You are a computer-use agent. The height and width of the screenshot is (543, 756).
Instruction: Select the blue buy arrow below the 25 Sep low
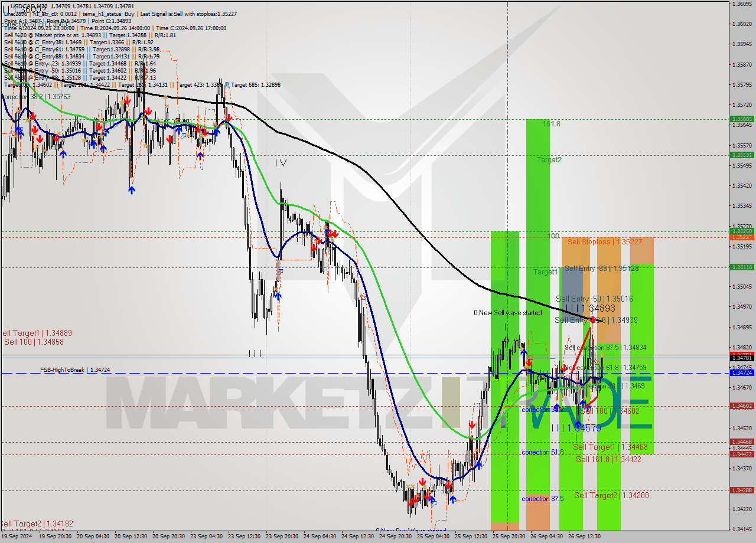click(452, 499)
